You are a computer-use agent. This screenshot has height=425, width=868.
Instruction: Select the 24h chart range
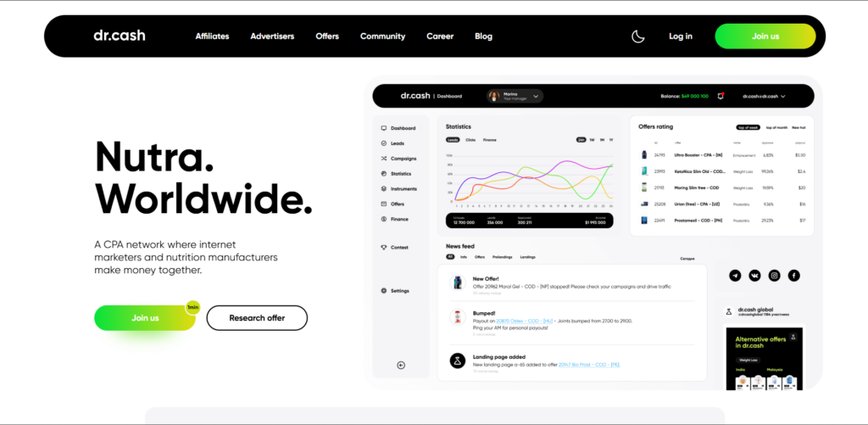[581, 140]
